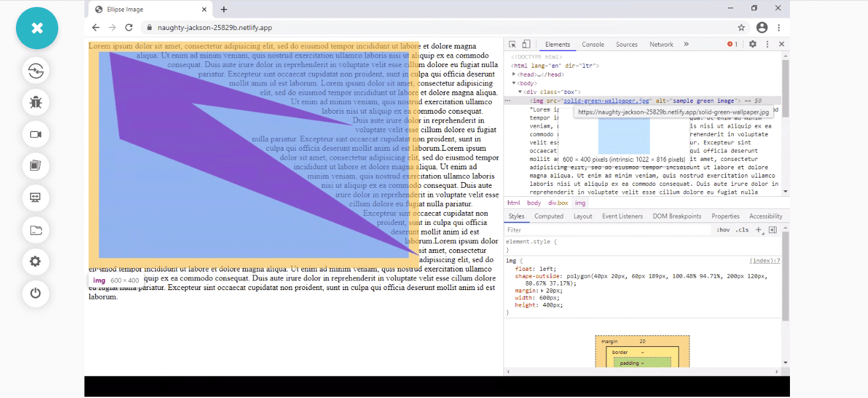Toggle the device toolbar icon in DevTools
The width and height of the screenshot is (868, 398).
pyautogui.click(x=526, y=43)
